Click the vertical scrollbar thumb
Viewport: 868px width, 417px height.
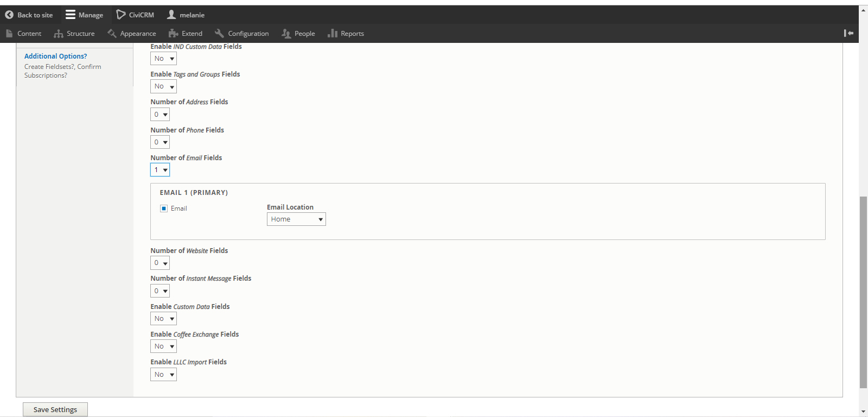point(863,292)
